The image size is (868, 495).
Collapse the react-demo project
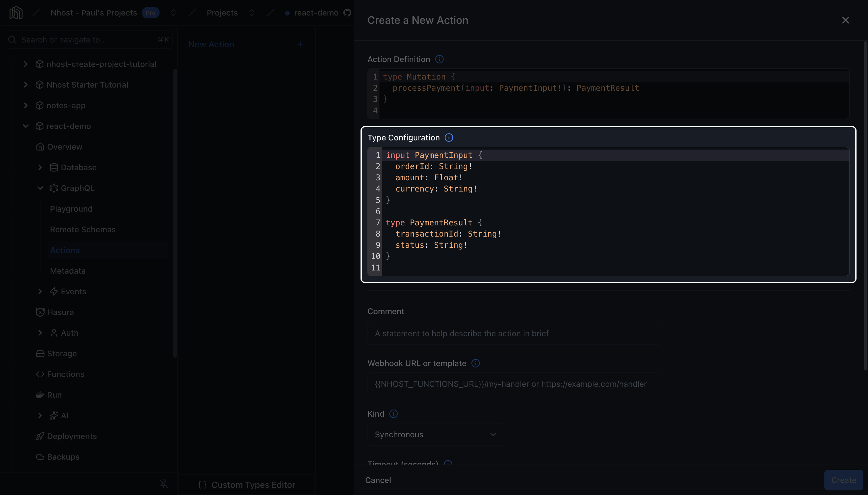(x=26, y=126)
